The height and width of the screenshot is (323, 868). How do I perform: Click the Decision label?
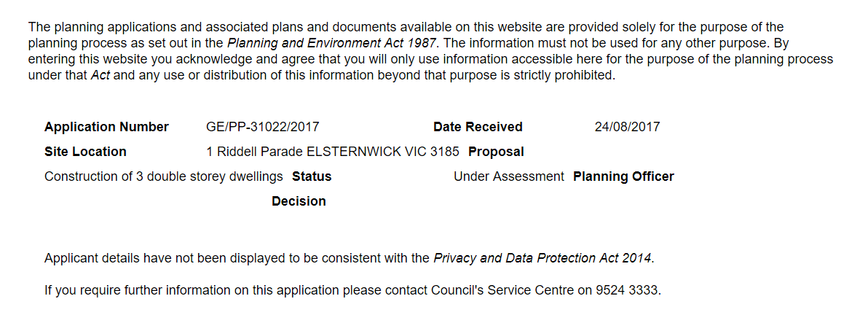coord(299,201)
